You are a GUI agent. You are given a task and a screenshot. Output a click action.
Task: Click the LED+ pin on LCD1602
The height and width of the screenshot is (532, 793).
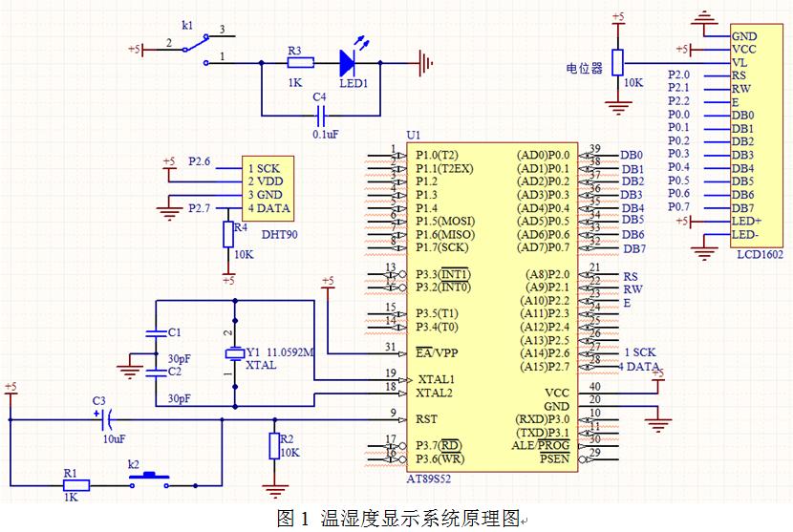[x=746, y=222]
